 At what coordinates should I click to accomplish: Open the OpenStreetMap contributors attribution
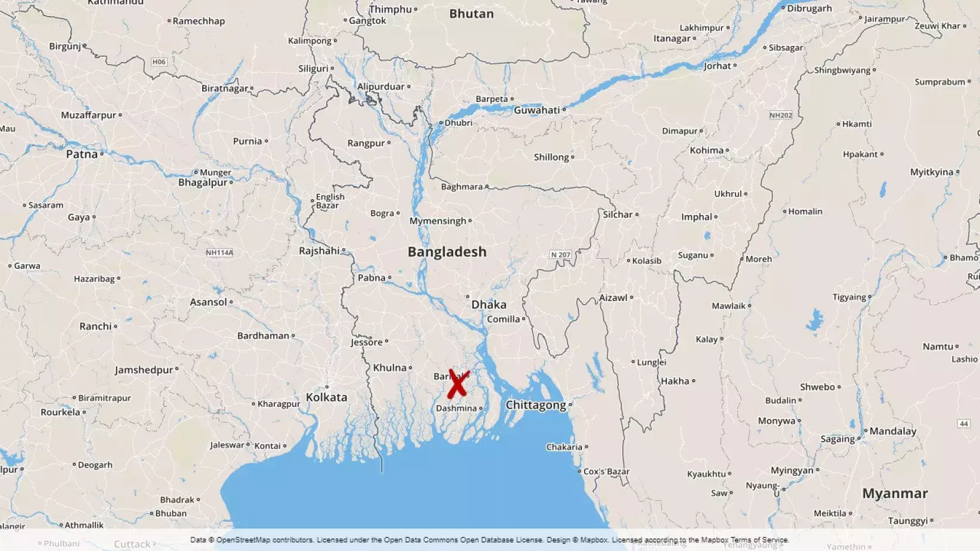(x=264, y=540)
